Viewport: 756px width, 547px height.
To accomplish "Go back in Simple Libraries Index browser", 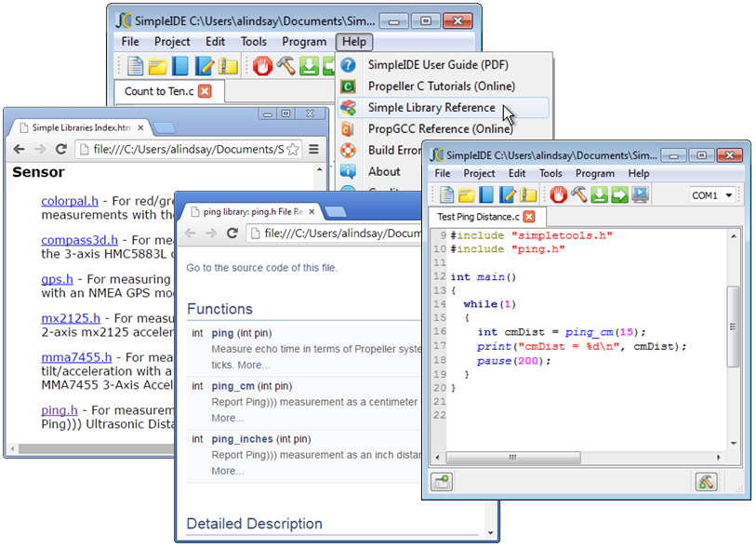I will [x=19, y=149].
